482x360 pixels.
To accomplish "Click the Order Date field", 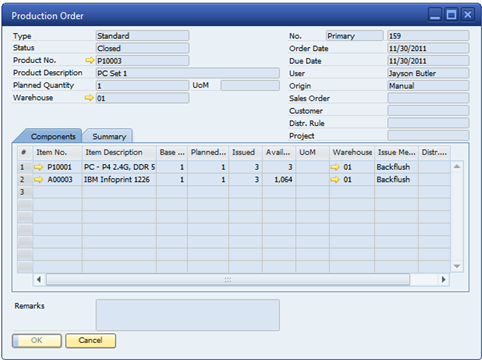I will point(428,48).
